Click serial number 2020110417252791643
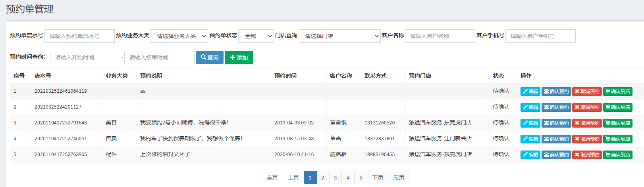The width and height of the screenshot is (644, 187). [x=61, y=123]
